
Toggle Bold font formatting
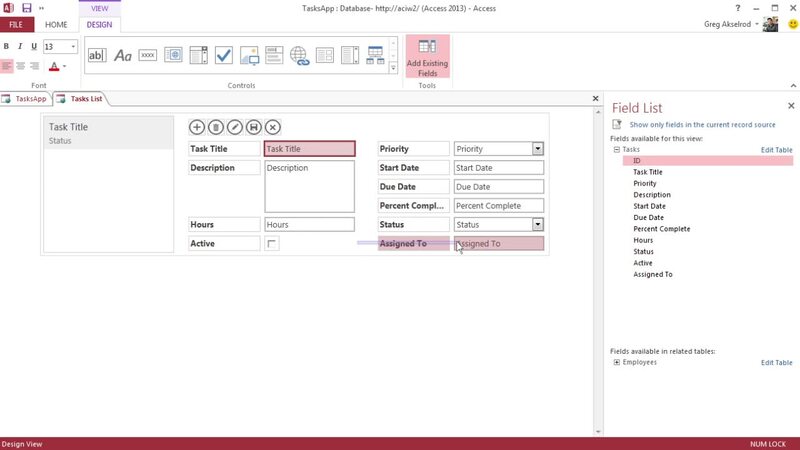pos(7,47)
